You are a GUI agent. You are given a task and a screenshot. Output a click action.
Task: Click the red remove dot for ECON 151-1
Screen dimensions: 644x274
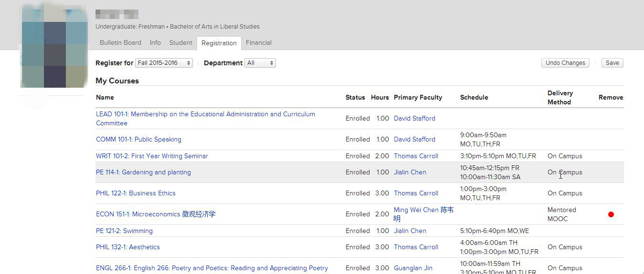[x=611, y=214]
